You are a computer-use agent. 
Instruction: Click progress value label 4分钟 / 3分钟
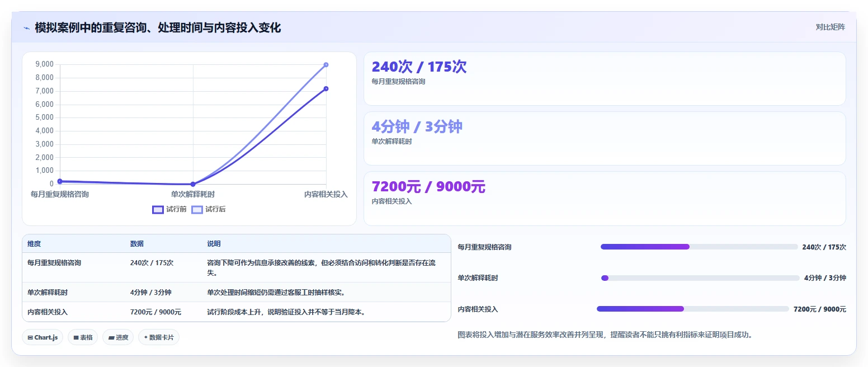(x=825, y=278)
